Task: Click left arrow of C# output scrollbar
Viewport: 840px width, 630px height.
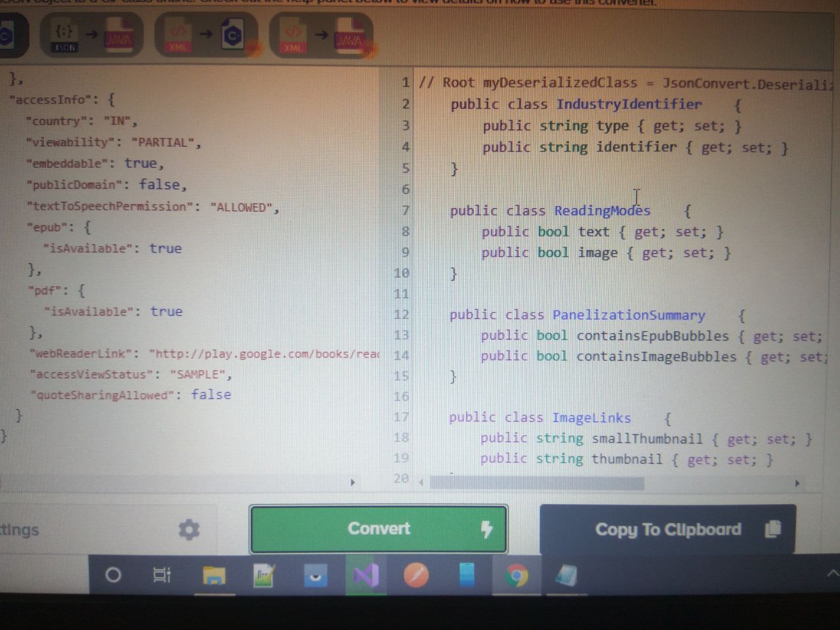Action: pyautogui.click(x=421, y=482)
